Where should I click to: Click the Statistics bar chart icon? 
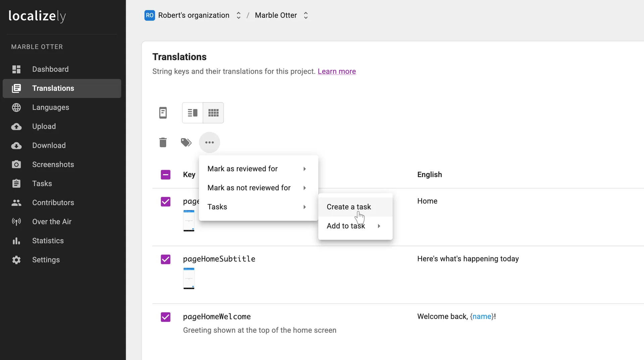(x=16, y=241)
